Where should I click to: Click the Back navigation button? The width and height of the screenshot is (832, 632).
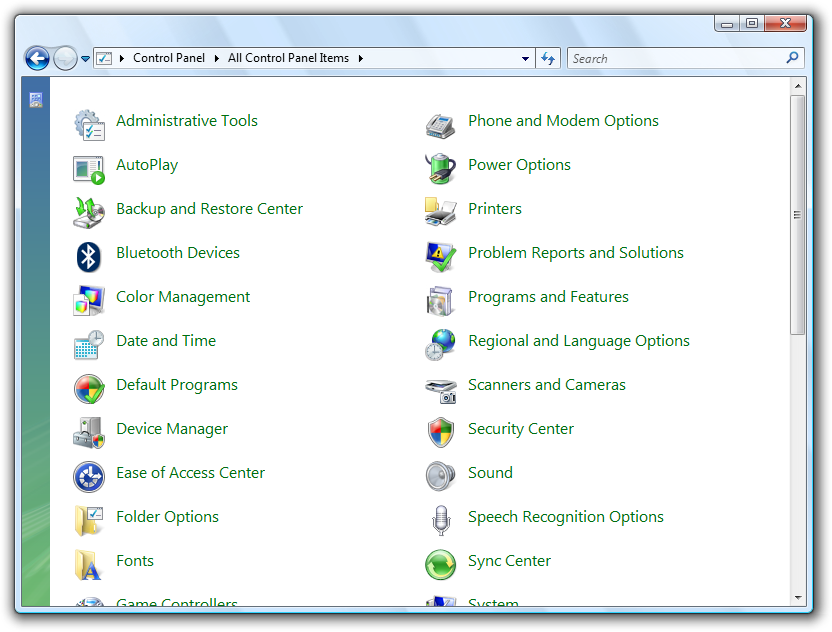tap(37, 58)
